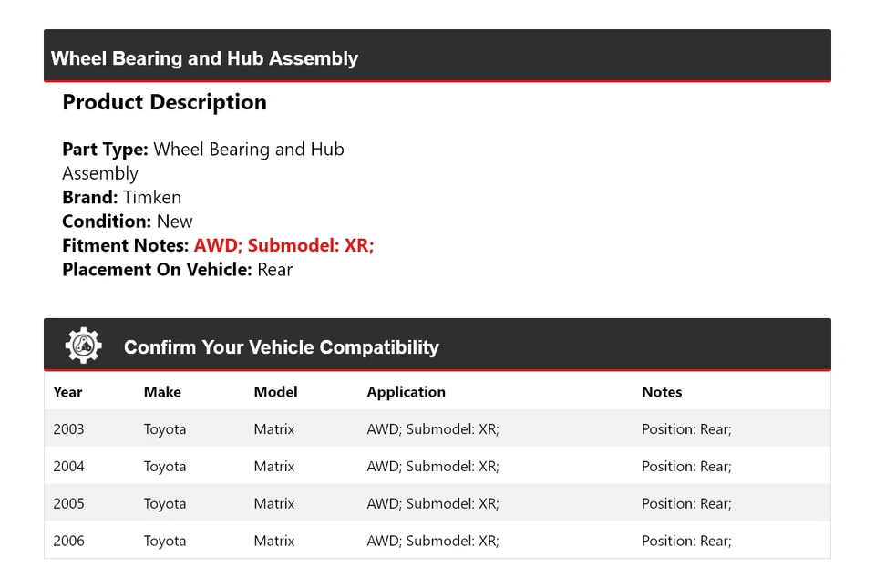This screenshot has width=875, height=588.
Task: Click the Brand: Timken line
Action: pos(121,197)
